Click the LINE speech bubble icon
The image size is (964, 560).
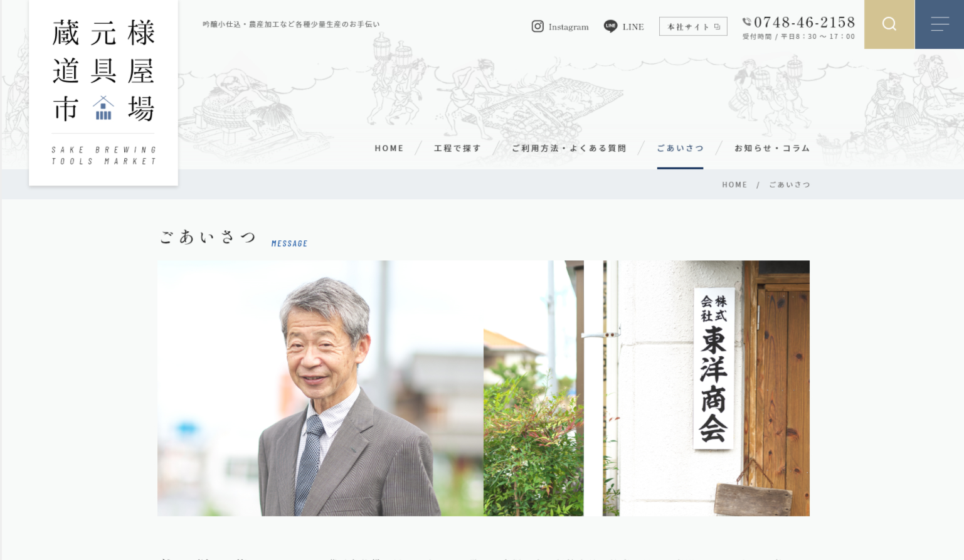610,26
